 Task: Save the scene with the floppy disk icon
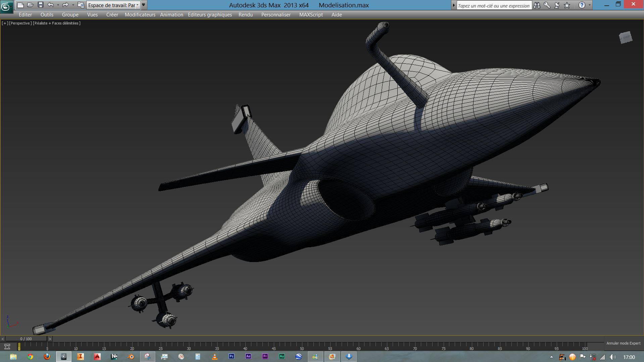point(41,5)
